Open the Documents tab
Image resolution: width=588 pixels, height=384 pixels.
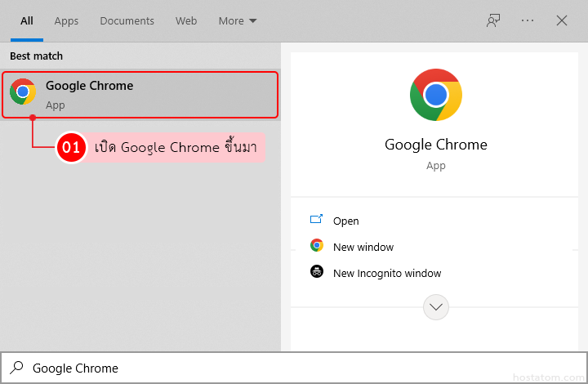(x=127, y=21)
